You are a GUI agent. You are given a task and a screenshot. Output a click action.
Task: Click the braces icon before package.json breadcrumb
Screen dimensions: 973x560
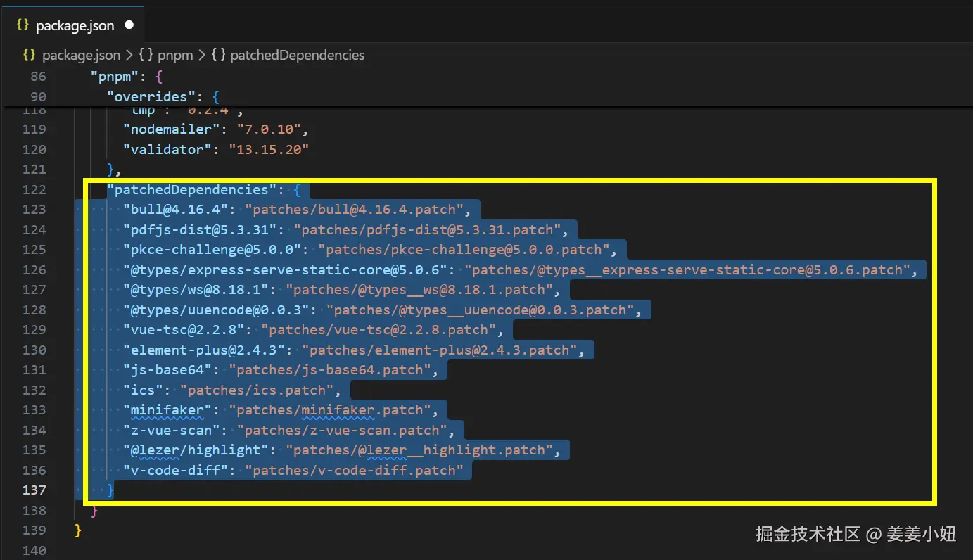[x=29, y=55]
